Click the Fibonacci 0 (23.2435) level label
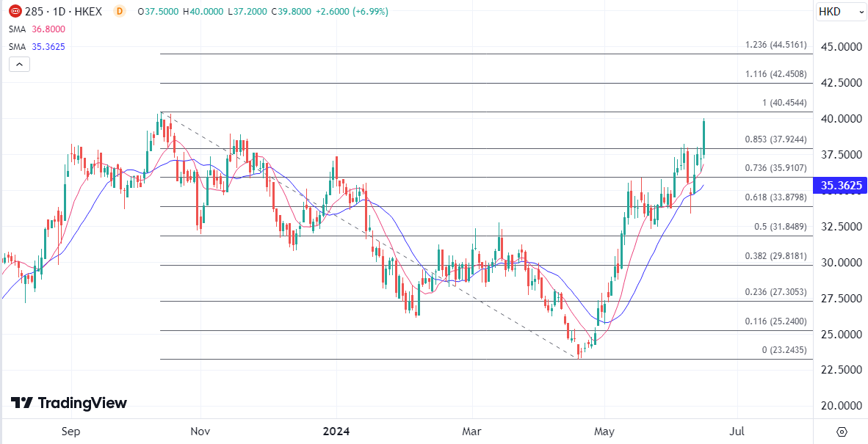 pos(784,350)
